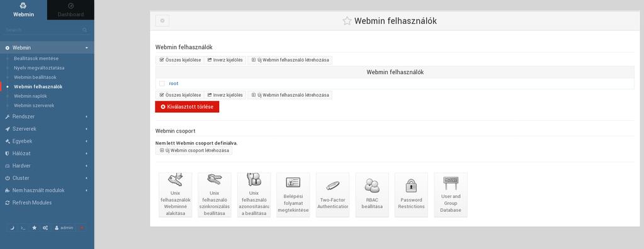Open Beállítások mentése menu item

click(36, 58)
